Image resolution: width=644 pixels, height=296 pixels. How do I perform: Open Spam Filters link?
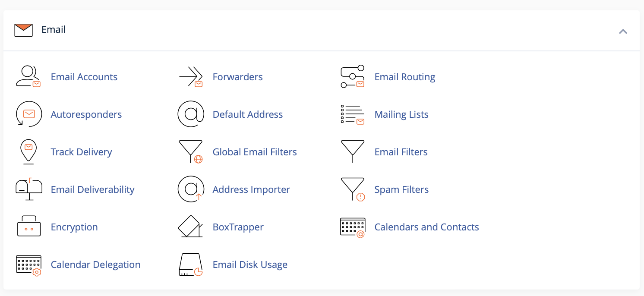pyautogui.click(x=401, y=189)
